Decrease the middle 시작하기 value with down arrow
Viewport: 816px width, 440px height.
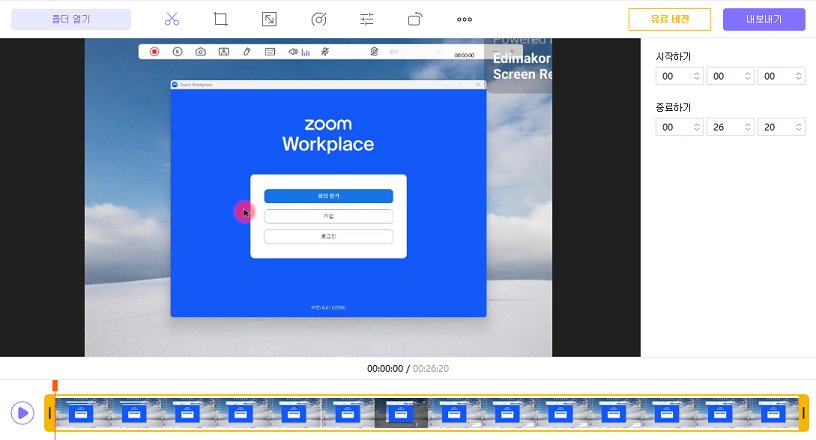pos(747,79)
